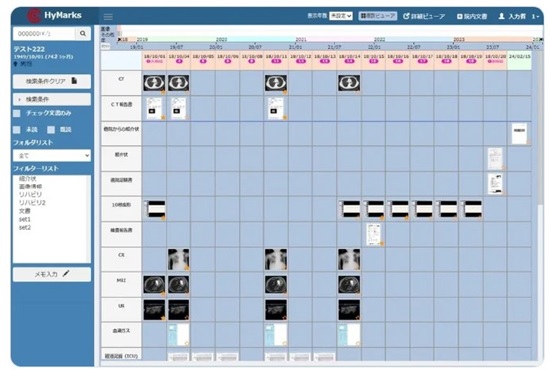Click the search magnifier icon

point(83,33)
